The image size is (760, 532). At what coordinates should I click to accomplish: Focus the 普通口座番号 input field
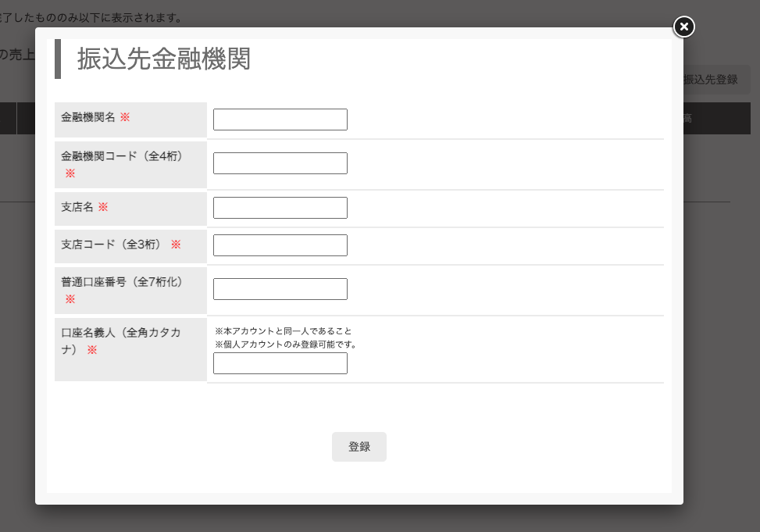coord(280,289)
